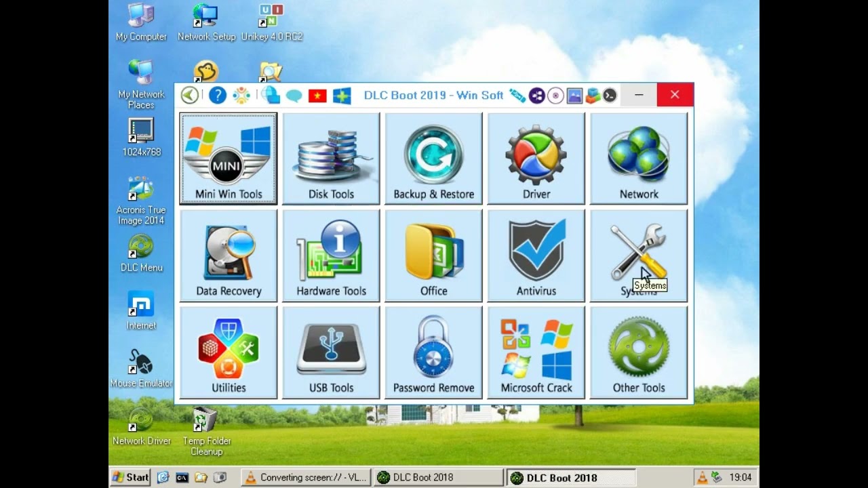Click the globe with monitor icon
This screenshot has height=488, width=868.
pos(271,96)
